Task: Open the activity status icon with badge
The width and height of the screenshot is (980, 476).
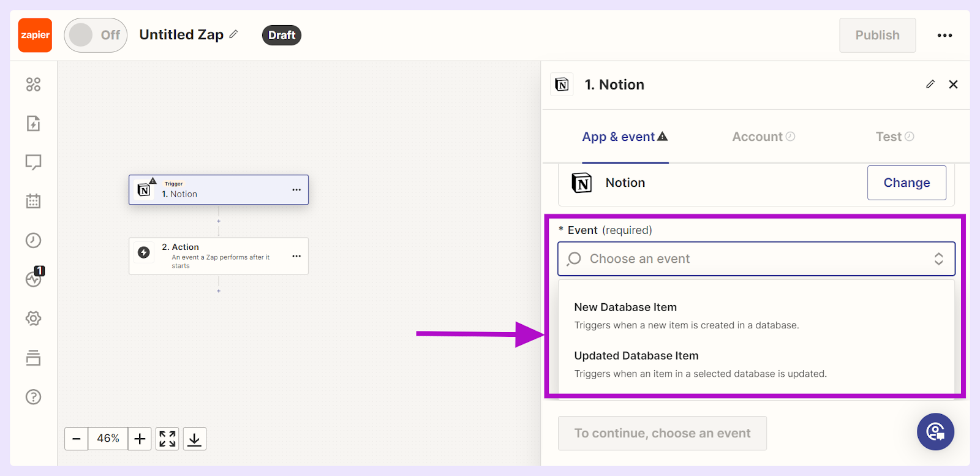Action: click(x=34, y=278)
